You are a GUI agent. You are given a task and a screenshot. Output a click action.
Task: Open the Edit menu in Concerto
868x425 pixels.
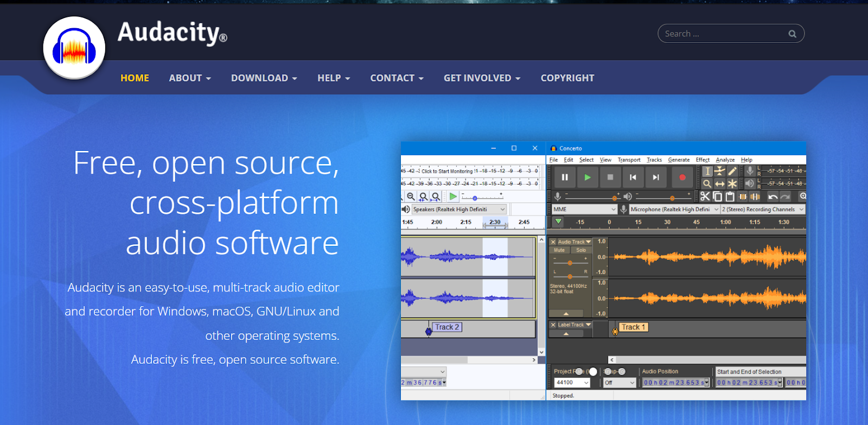pos(569,160)
